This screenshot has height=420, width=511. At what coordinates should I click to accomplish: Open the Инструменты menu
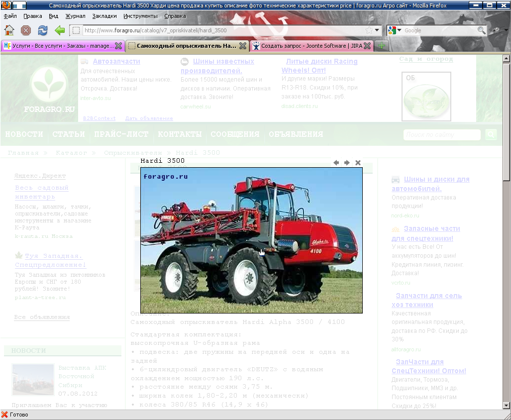tap(140, 16)
